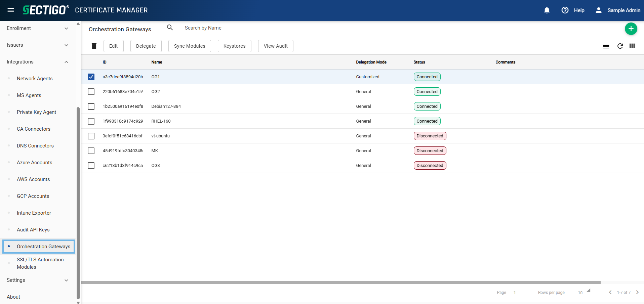The width and height of the screenshot is (644, 304).
Task: Click the horizontal table scrollbar
Action: pyautogui.click(x=340, y=283)
